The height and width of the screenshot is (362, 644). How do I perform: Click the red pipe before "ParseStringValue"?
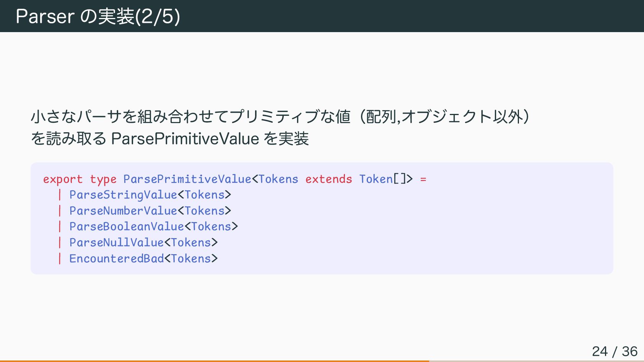tap(60, 195)
